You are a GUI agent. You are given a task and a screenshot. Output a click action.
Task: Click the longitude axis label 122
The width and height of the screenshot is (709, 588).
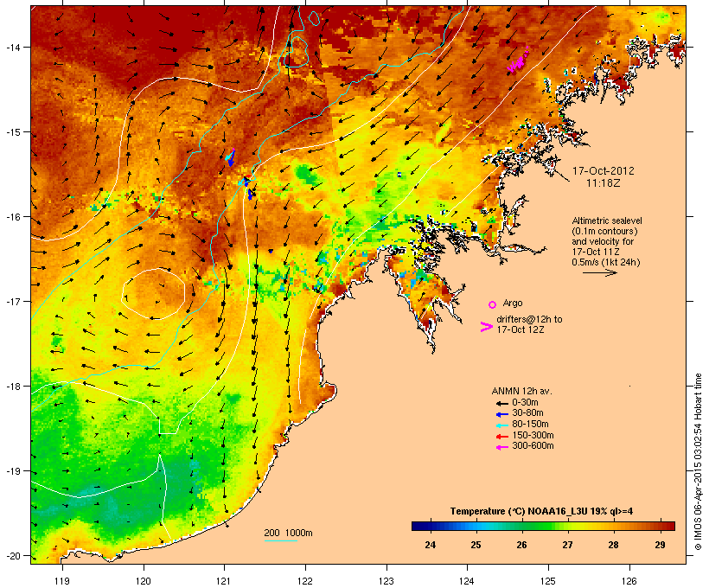[305, 581]
